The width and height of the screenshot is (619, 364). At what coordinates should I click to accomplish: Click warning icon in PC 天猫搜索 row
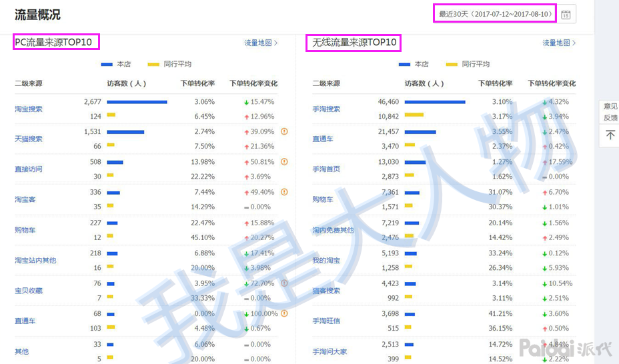(284, 131)
